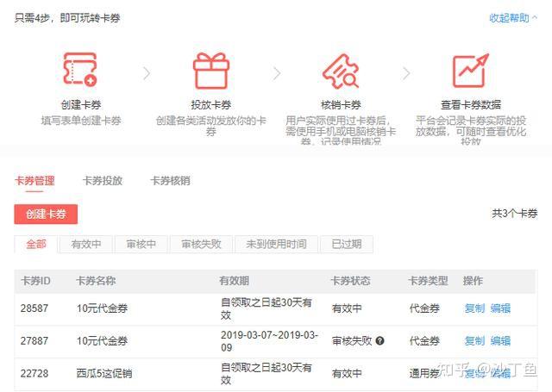Filter coupons by 未到使用时间
The image size is (552, 392).
(x=276, y=244)
